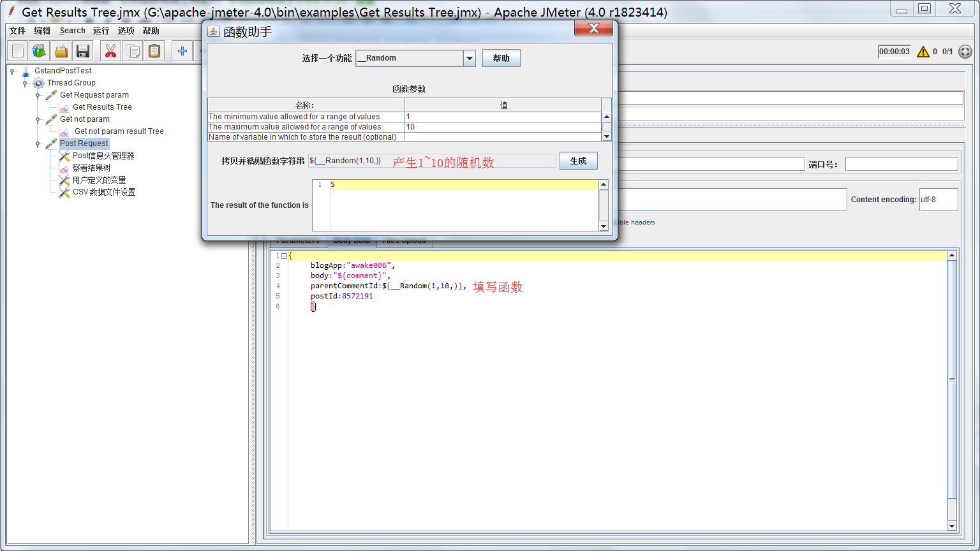980x551 pixels.
Task: Click the maximum value cell containing 10
Action: click(503, 127)
